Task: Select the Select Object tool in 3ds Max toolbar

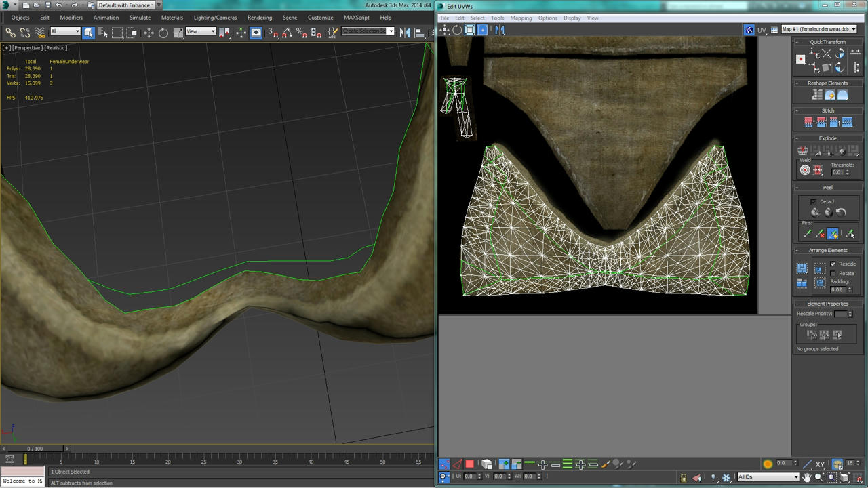Action: 88,32
